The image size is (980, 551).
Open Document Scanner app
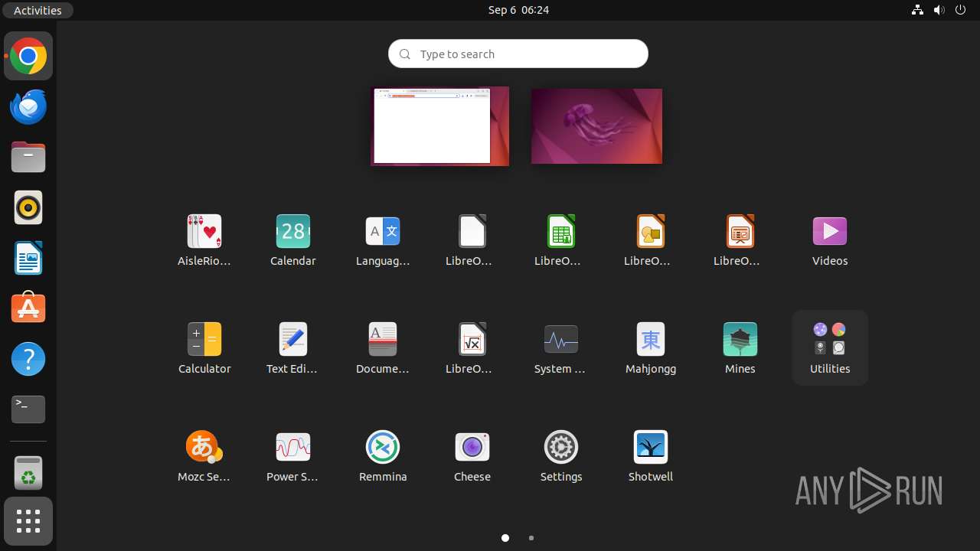[x=383, y=348]
